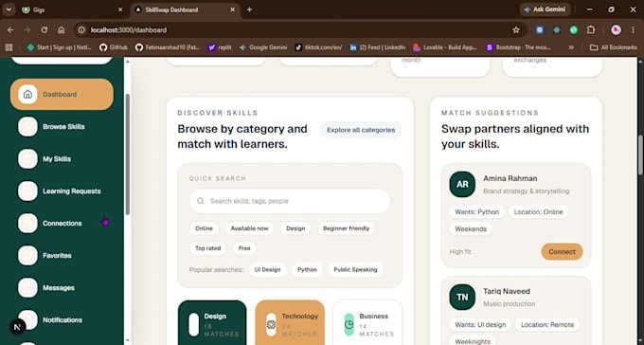Click the Next.js dev tools N badge
This screenshot has height=345, width=644.
click(17, 327)
